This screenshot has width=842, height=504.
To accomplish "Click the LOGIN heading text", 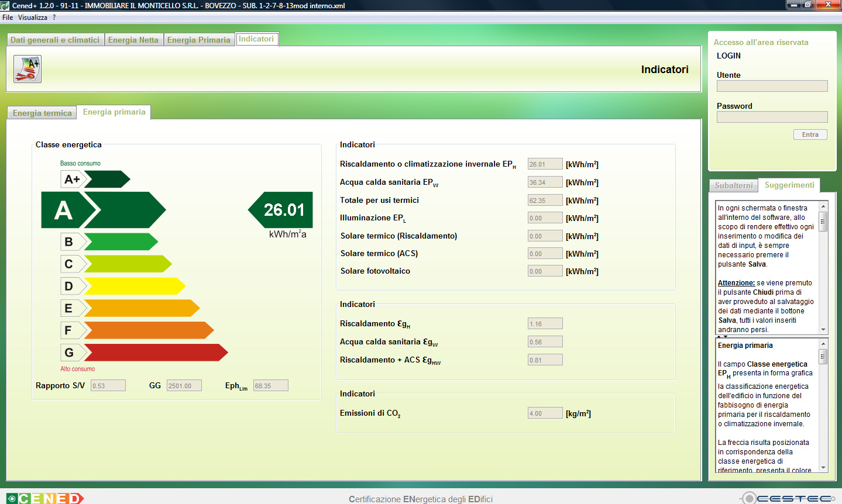I will pyautogui.click(x=728, y=56).
